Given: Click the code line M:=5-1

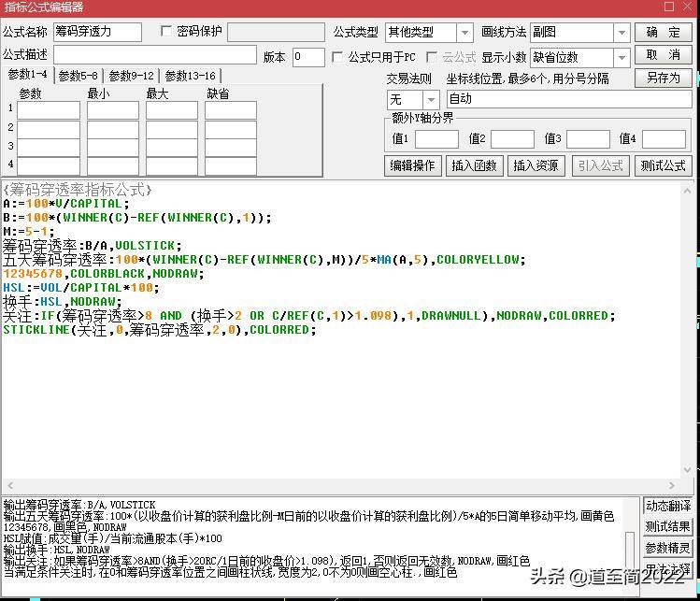Looking at the screenshot, I should (x=29, y=232).
